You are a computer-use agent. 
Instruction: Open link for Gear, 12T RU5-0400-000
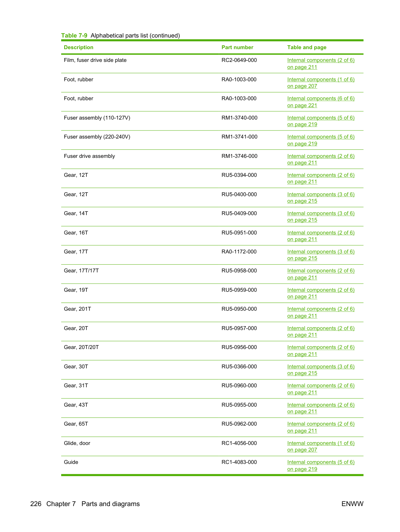coord(321,198)
